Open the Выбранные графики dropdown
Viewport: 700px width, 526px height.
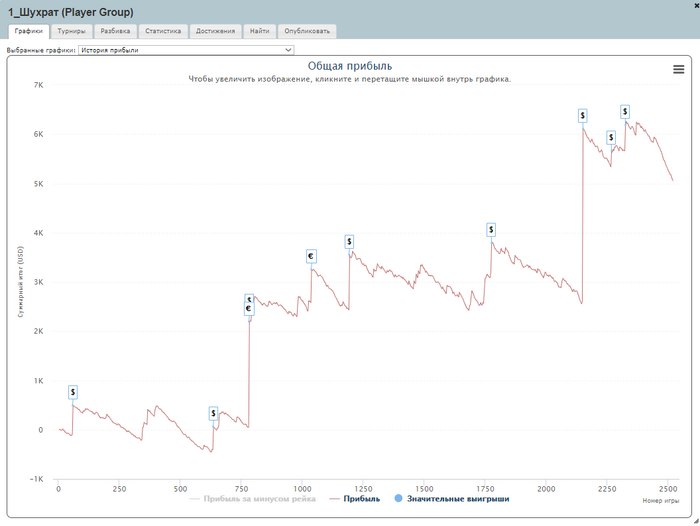(x=186, y=50)
